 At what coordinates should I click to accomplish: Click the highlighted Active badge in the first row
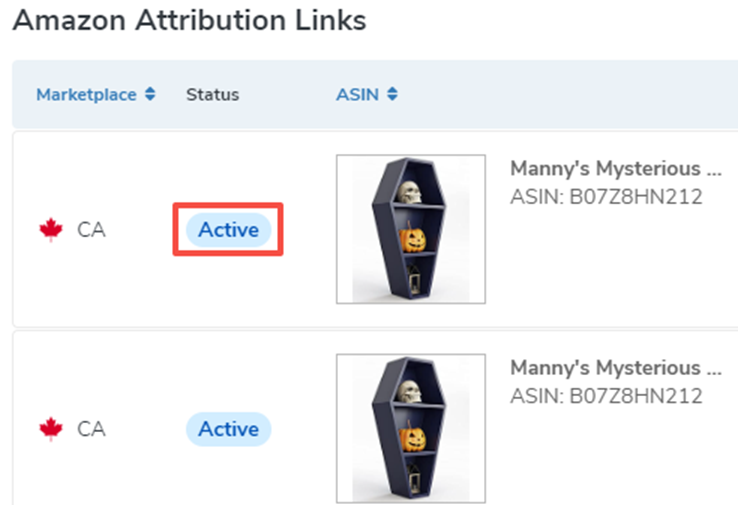(228, 230)
